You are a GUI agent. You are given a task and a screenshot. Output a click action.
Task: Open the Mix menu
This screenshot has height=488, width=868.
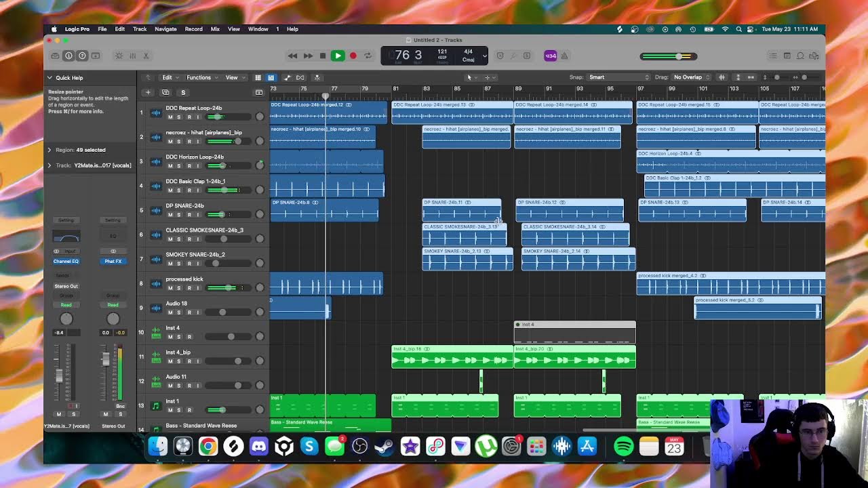pos(215,29)
